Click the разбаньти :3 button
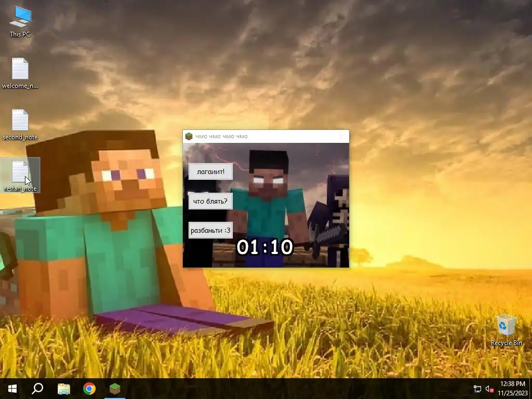Viewport: 532px width, 399px height. coord(210,230)
